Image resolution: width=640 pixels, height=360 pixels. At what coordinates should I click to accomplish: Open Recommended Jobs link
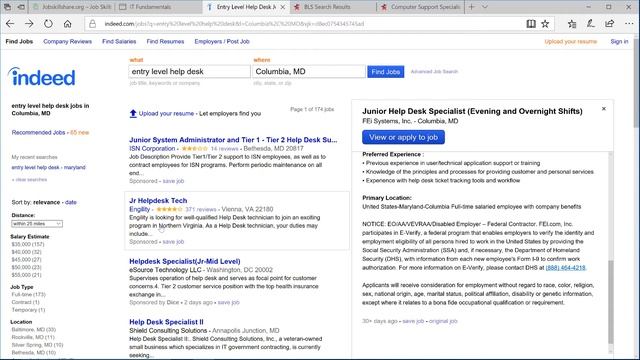coord(38,133)
